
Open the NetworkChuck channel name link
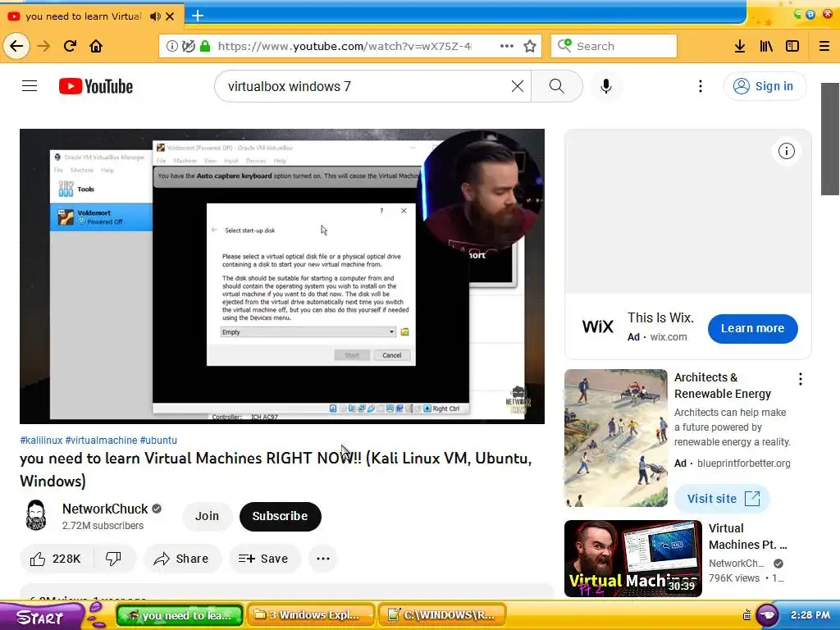click(105, 509)
